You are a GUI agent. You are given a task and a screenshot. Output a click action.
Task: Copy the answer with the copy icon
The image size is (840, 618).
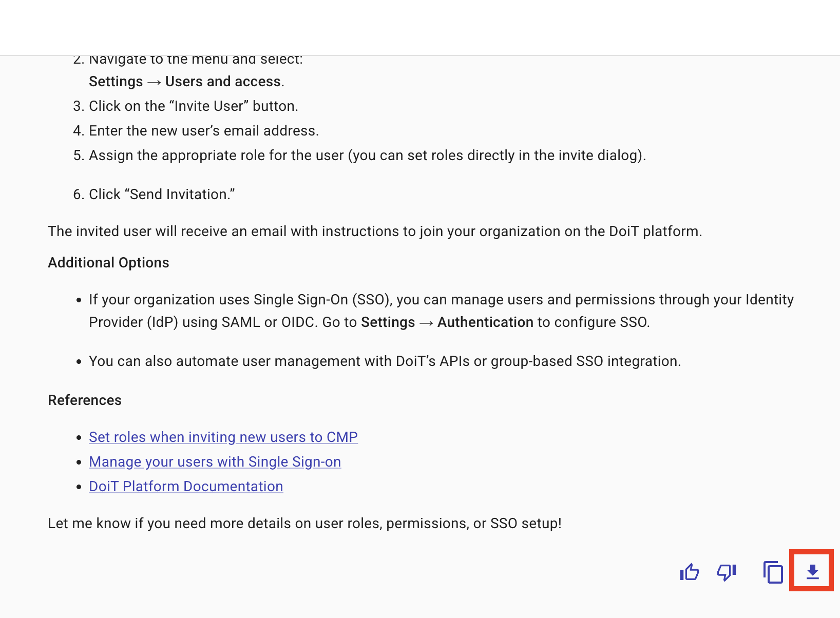[x=772, y=572]
